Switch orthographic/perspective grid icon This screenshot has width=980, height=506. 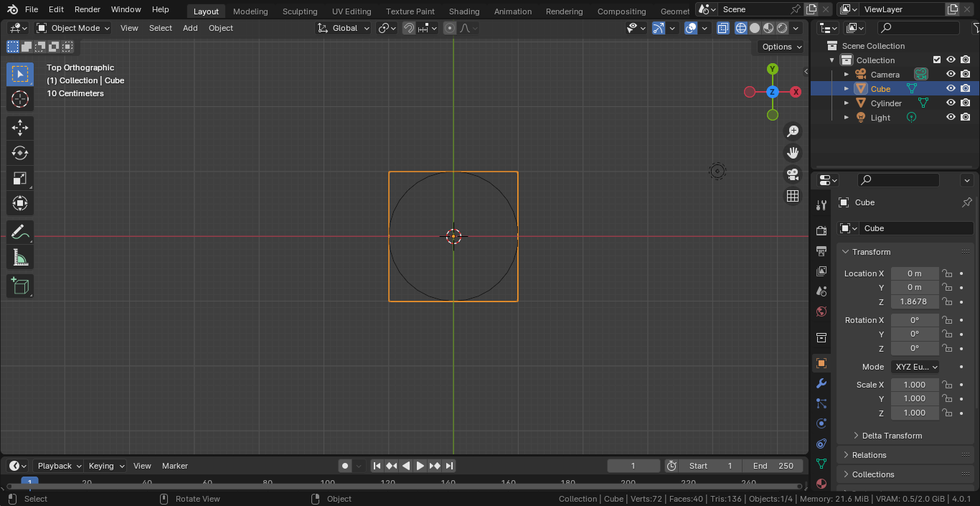tap(793, 196)
